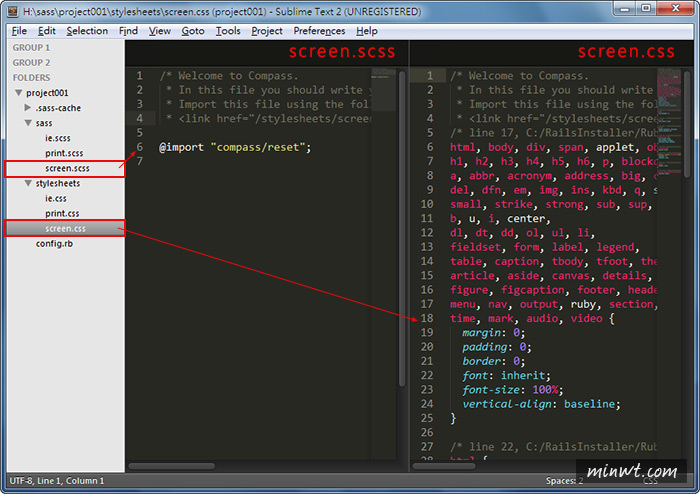
Task: Click Sublime Text title bar icon
Action: click(12, 11)
